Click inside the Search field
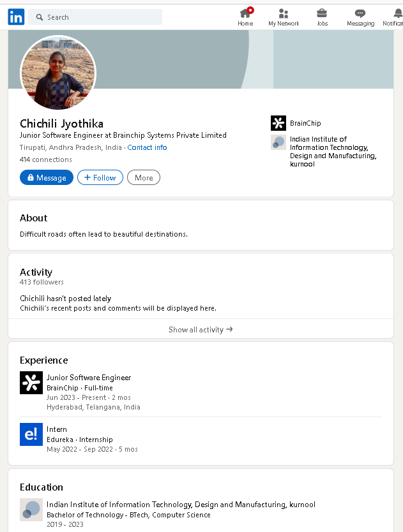 pos(95,17)
